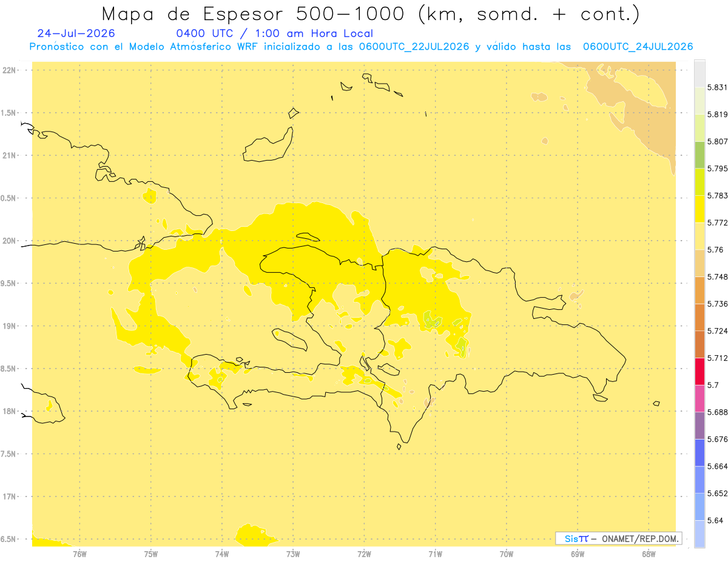728x562 pixels.
Task: Click the colorbar value 5.772
Action: pos(718,222)
